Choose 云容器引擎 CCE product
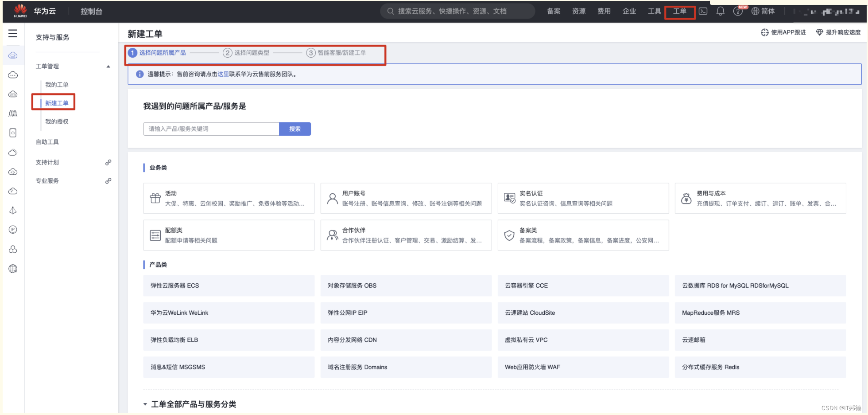This screenshot has width=868, height=415. click(583, 286)
